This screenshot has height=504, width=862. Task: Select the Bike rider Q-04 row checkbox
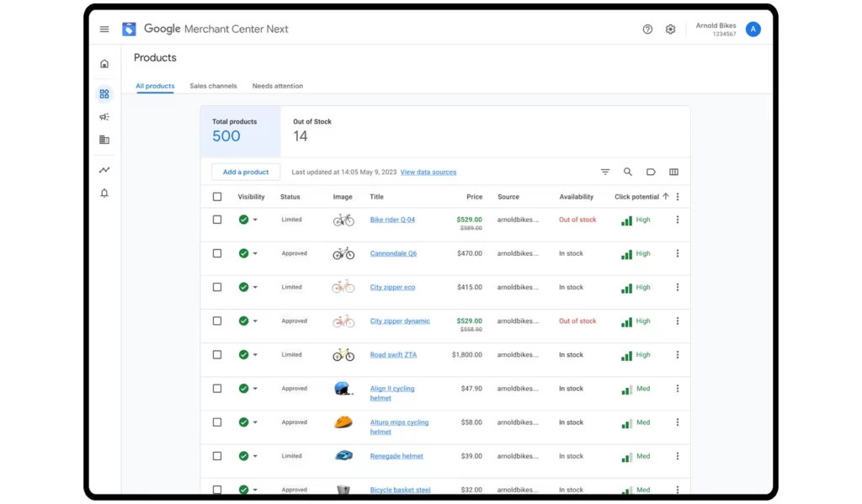(x=217, y=220)
